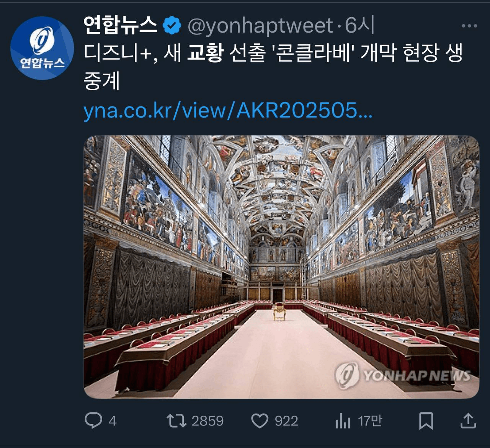Open the three-dot more options menu

(469, 26)
